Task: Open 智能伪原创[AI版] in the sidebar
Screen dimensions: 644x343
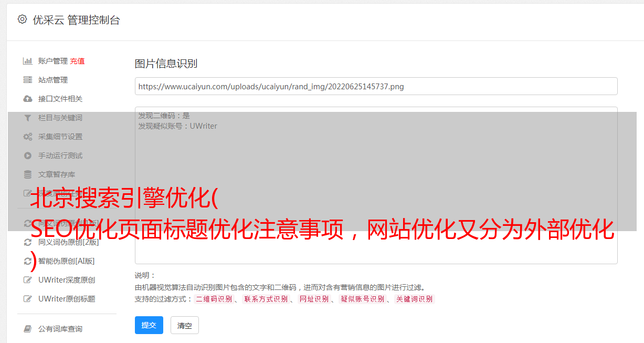Action: tap(67, 261)
